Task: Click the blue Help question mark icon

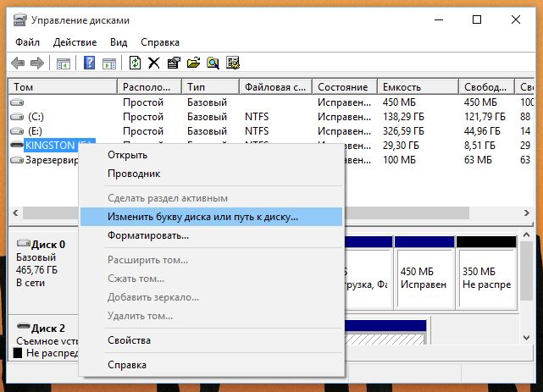Action: (x=89, y=63)
